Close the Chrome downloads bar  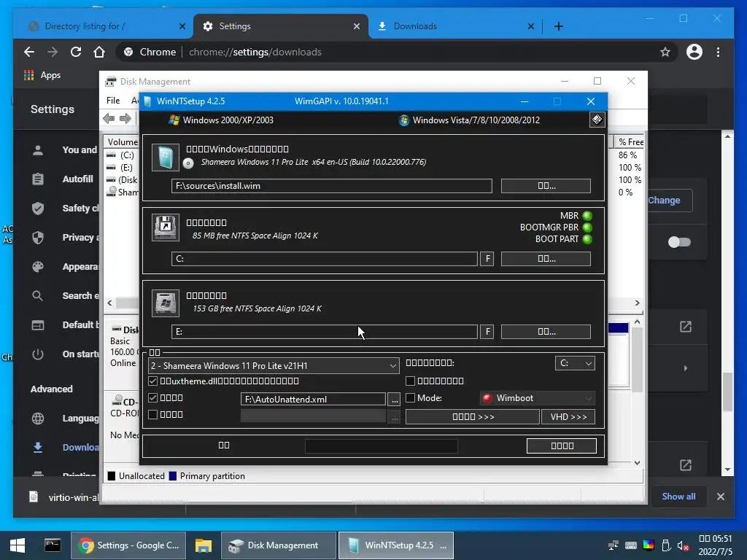[720, 496]
